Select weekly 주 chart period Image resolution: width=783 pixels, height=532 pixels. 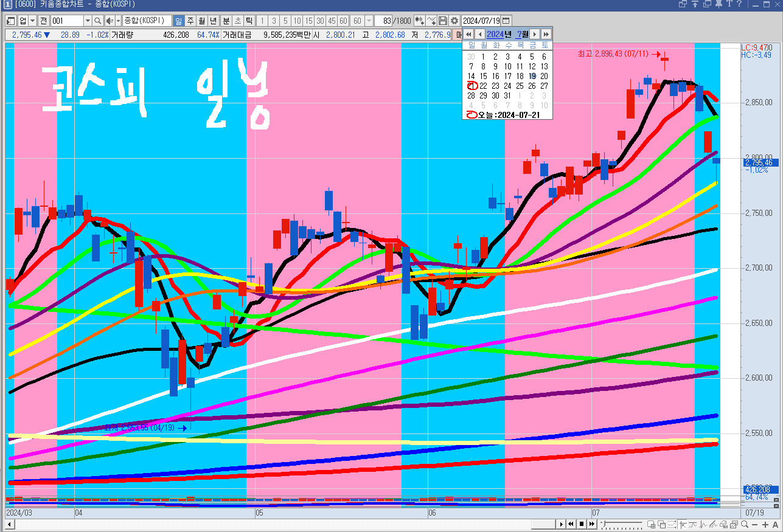click(190, 21)
